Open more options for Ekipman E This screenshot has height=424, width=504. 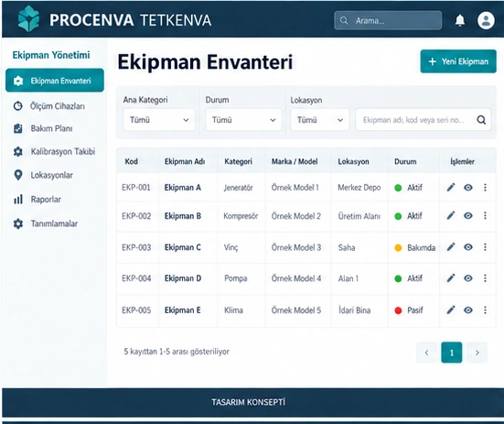coord(485,310)
